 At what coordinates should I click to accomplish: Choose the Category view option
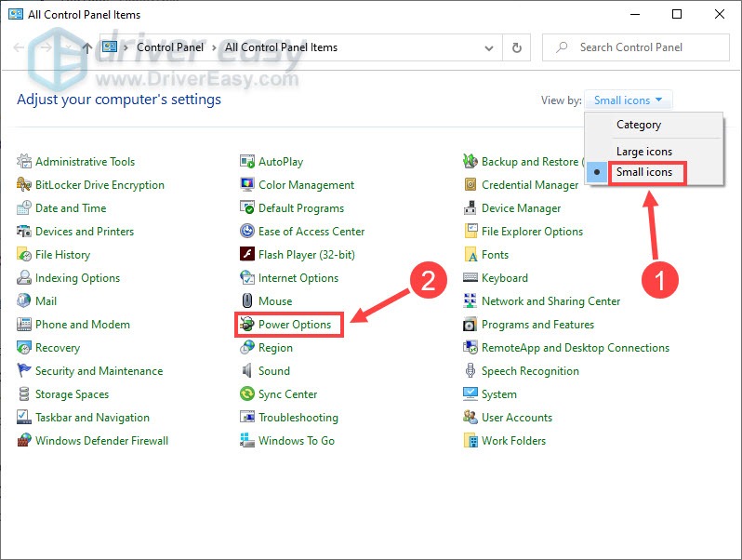[x=639, y=125]
